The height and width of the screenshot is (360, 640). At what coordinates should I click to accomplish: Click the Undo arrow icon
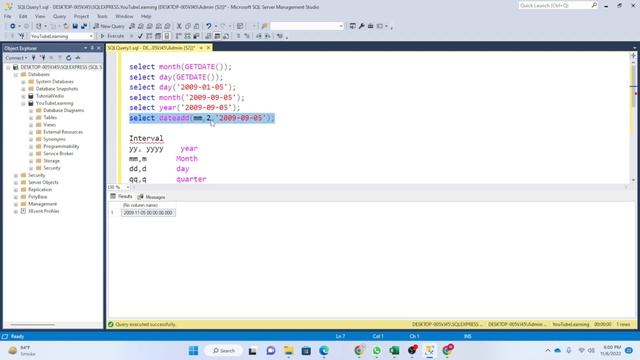(x=209, y=26)
